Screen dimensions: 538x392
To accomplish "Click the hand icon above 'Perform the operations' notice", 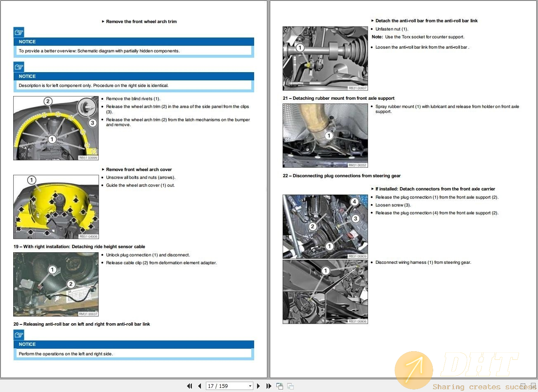I will 19,335.
